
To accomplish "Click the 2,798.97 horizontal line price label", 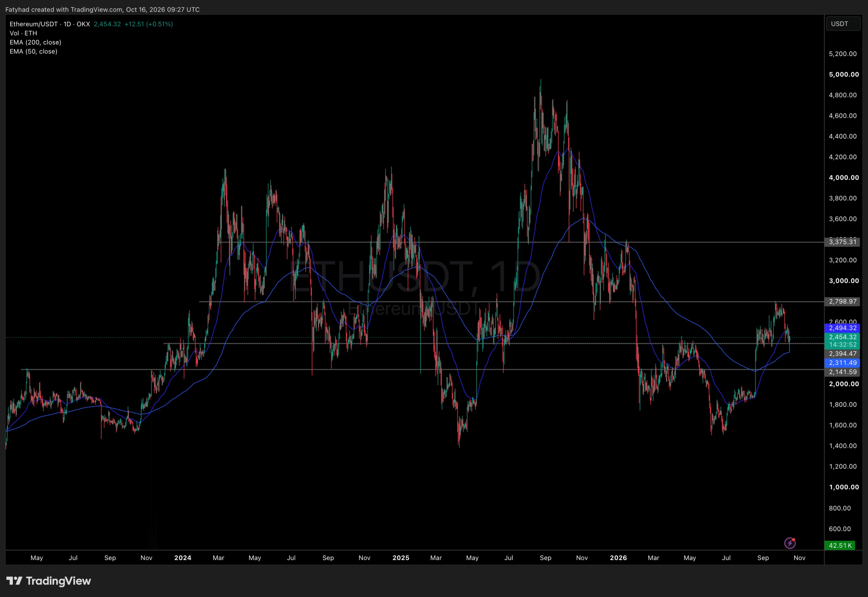I will click(842, 302).
